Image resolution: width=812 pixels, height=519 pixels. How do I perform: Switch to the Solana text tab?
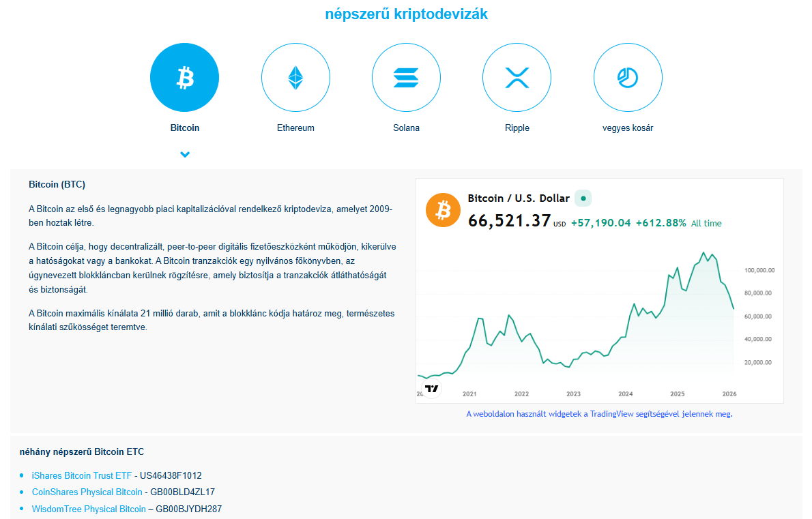coord(406,128)
